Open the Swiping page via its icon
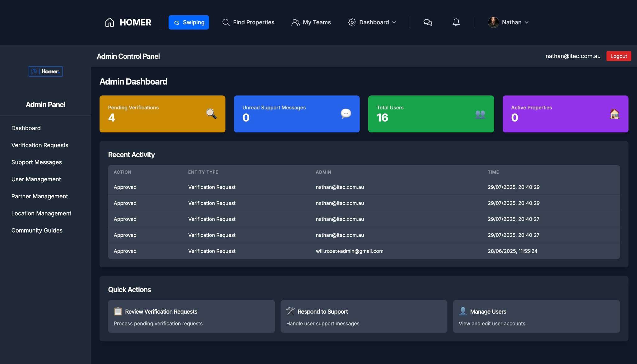637x364 pixels. 176,22
